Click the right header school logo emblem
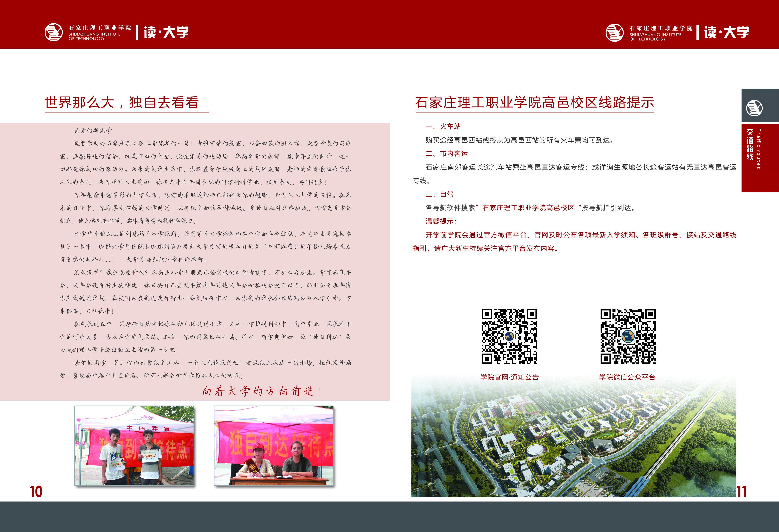Viewport: 779px width, 532px height. tap(614, 33)
